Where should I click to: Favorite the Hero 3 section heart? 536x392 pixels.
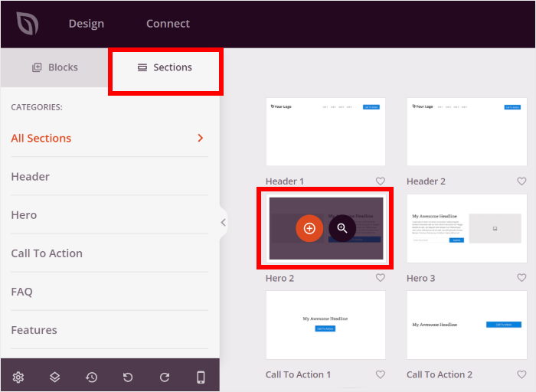click(x=521, y=277)
